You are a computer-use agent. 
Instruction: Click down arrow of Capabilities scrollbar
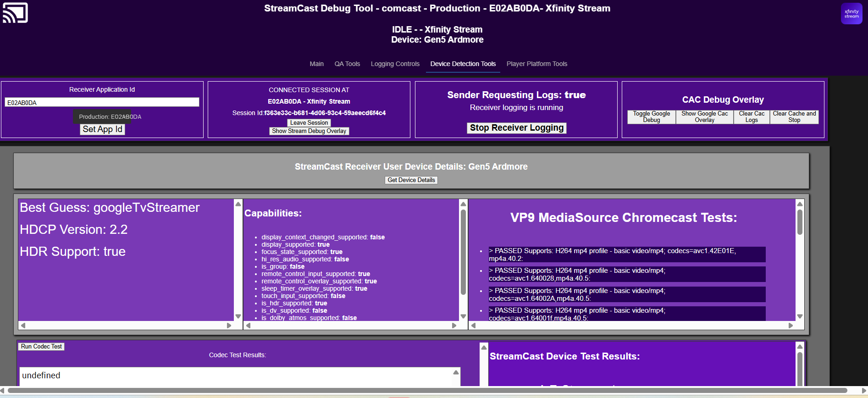click(x=463, y=316)
